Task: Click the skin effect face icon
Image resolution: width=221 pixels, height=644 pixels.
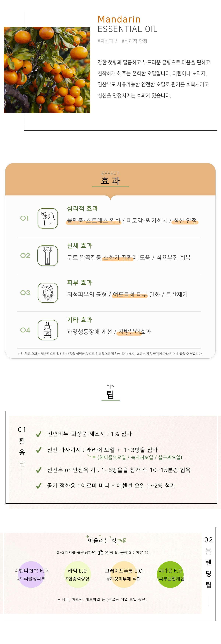Action: coord(48,293)
